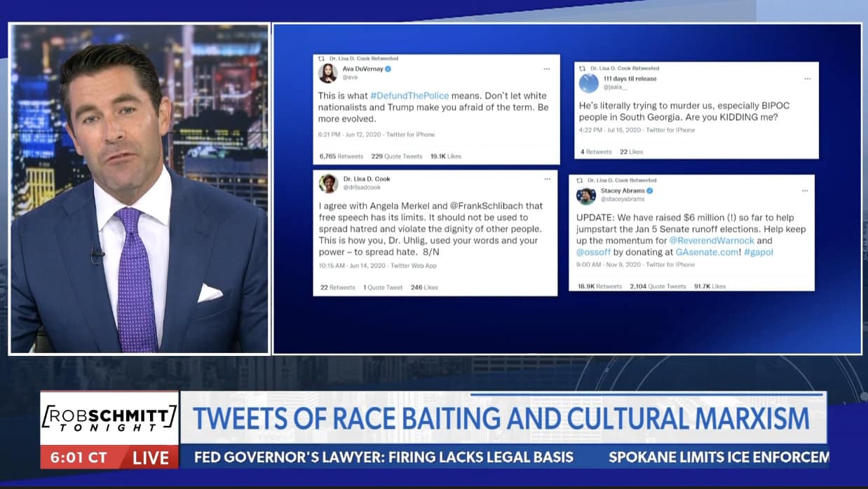Image resolution: width=868 pixels, height=489 pixels.
Task: View the 246 Likes count
Action: (423, 287)
